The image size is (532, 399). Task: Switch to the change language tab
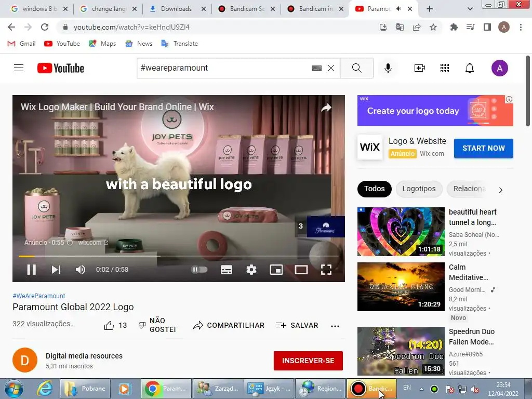(x=108, y=9)
